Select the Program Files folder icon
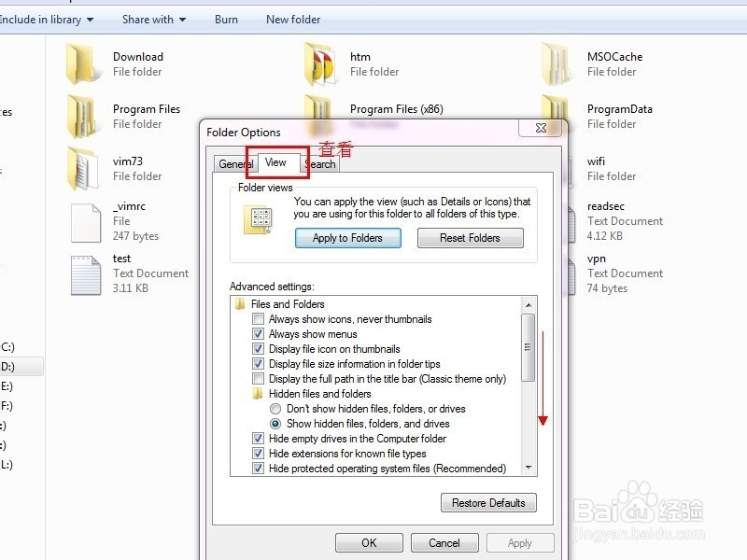The width and height of the screenshot is (747, 560). 83,116
